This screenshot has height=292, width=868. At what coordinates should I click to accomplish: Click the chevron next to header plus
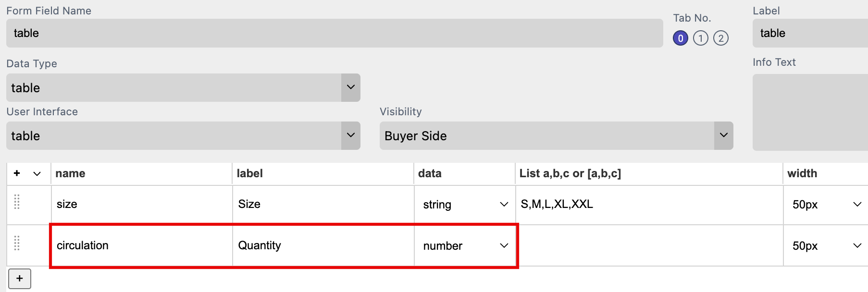[37, 173]
